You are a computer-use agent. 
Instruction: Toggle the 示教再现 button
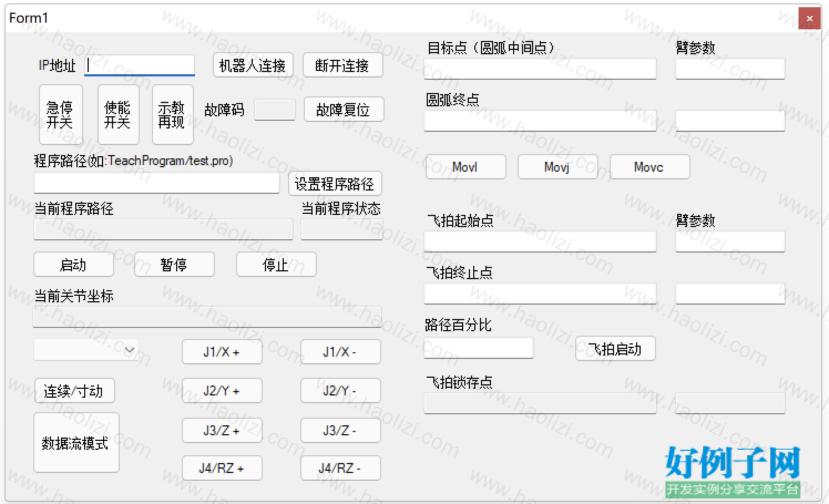coord(172,115)
